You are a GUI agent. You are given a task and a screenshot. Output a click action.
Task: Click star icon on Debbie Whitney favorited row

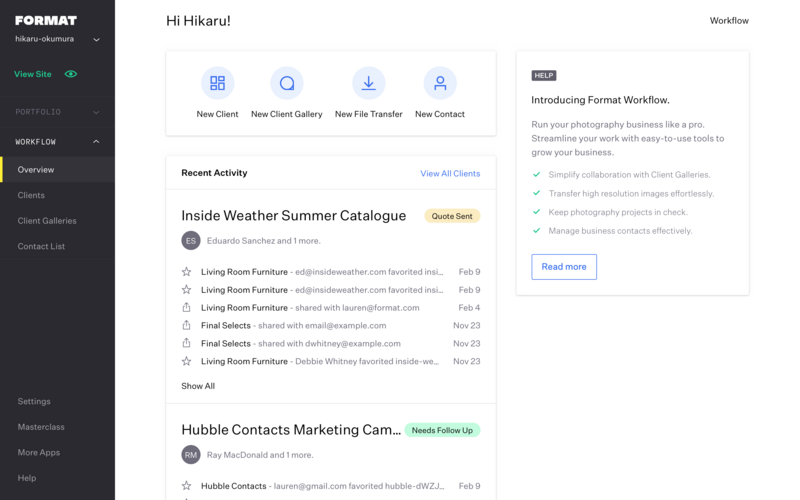[x=187, y=361]
